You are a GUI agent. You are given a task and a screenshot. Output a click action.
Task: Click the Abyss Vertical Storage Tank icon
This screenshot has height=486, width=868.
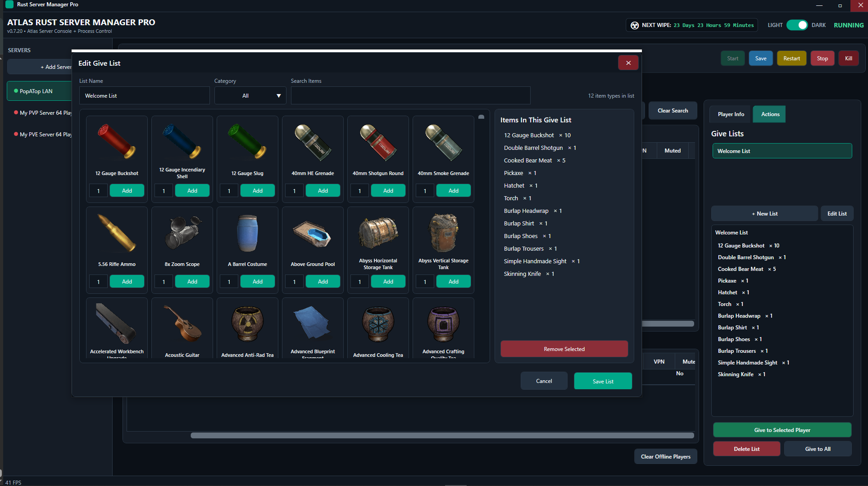point(443,233)
